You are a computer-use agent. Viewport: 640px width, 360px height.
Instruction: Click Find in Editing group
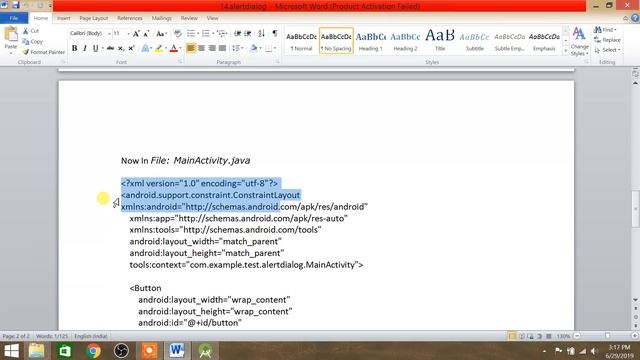point(606,30)
